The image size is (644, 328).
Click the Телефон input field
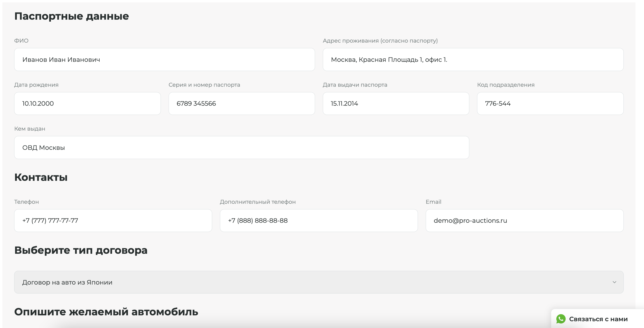tap(113, 221)
